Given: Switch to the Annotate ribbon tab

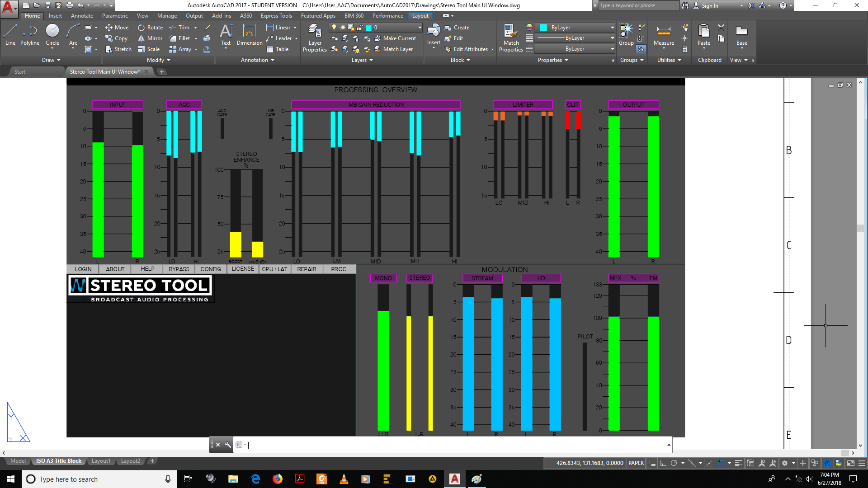Looking at the screenshot, I should [82, 16].
